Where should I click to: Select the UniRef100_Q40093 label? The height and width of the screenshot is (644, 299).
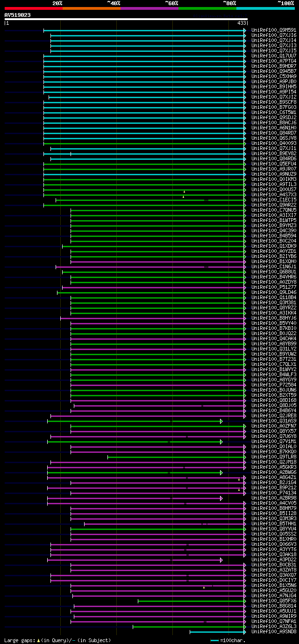[274, 143]
